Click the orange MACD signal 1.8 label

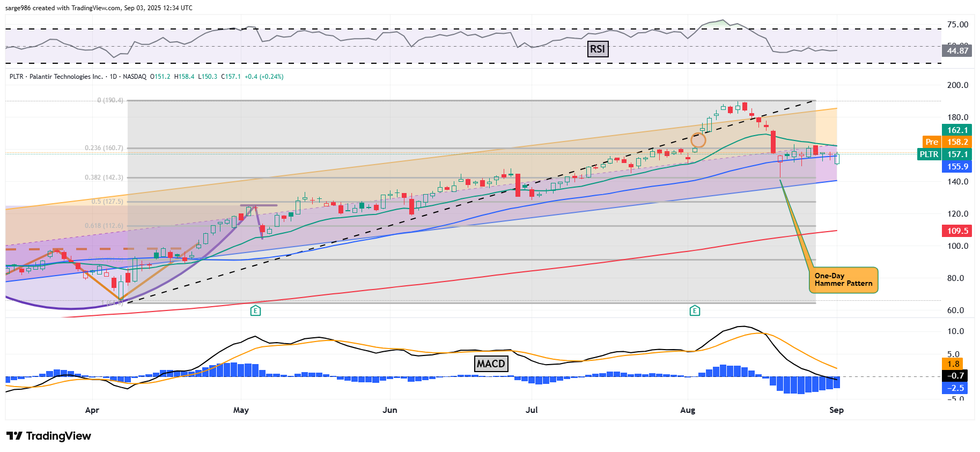pyautogui.click(x=953, y=364)
